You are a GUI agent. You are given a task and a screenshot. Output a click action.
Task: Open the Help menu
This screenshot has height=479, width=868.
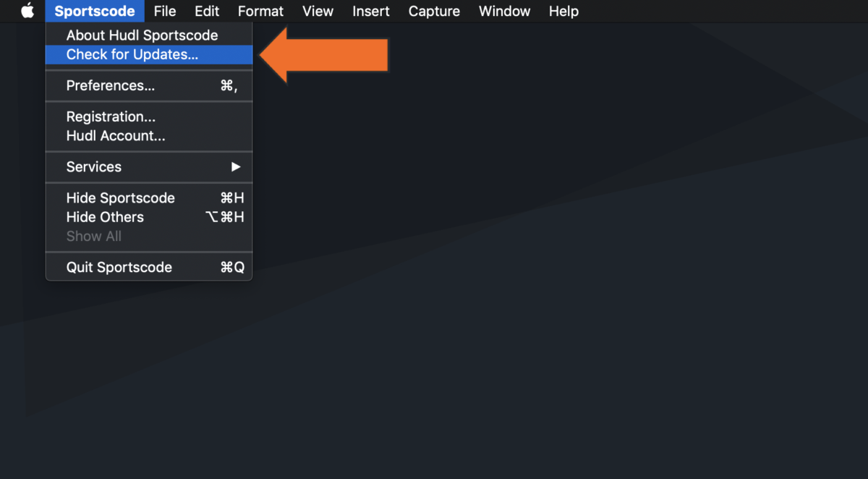563,11
